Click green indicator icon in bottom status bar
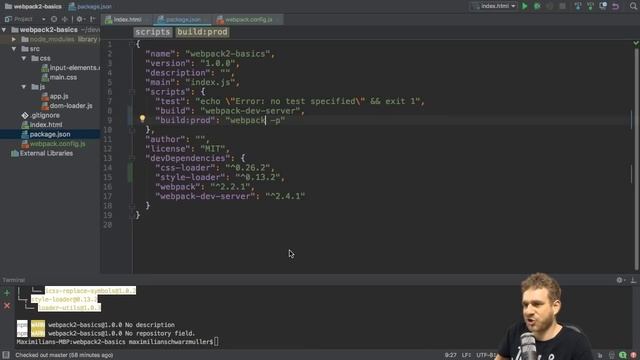This screenshot has width=640, height=360. tap(623, 355)
